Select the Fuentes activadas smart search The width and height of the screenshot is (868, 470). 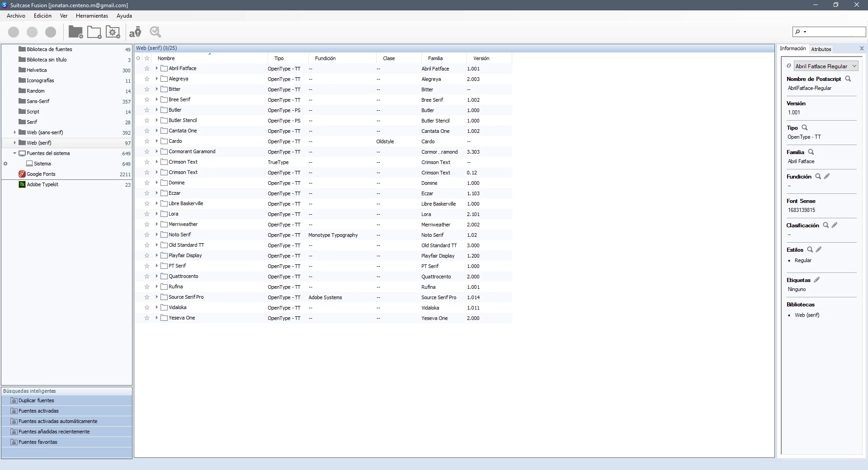66,411
